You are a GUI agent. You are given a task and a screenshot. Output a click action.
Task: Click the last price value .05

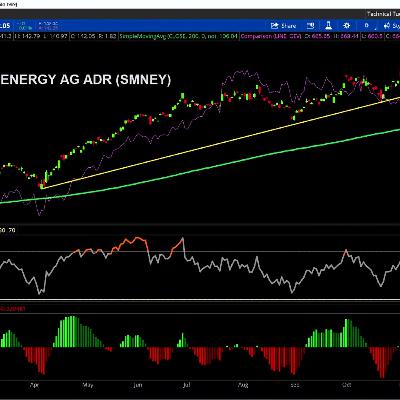click(x=5, y=26)
